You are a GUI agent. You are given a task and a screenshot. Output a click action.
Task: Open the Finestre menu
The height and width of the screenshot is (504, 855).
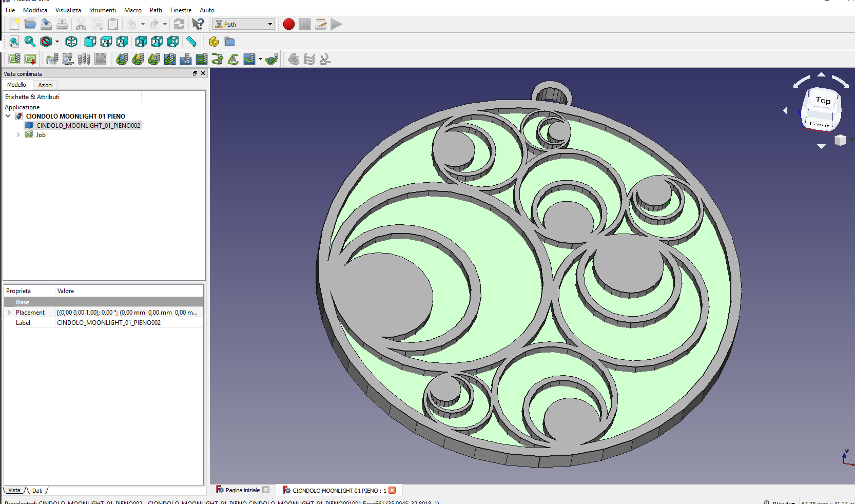coord(181,10)
